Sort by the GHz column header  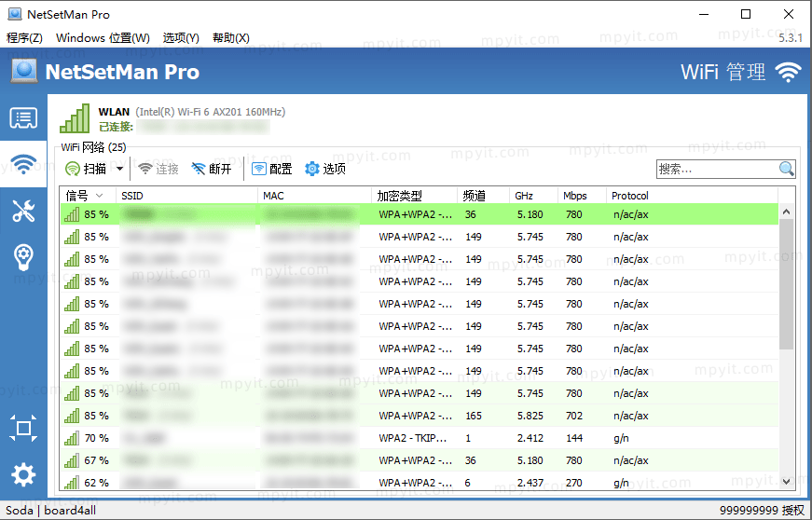click(x=533, y=196)
